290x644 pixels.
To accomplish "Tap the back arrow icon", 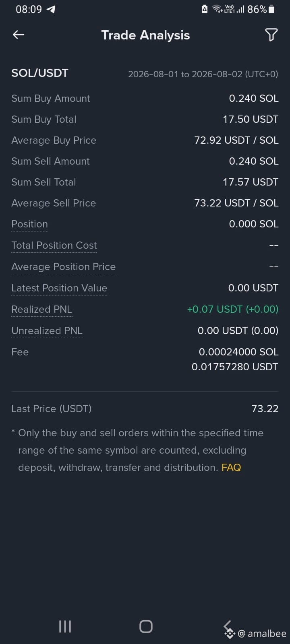I will tap(19, 35).
